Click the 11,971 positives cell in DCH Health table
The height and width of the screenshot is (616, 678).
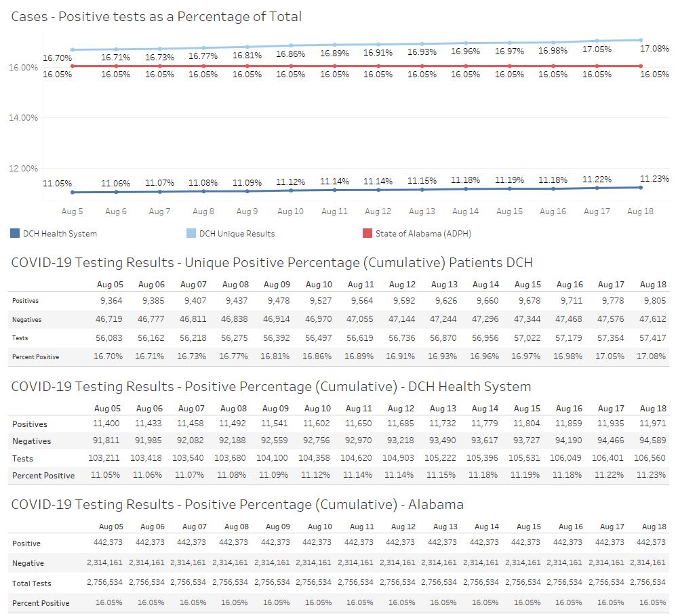pos(653,424)
